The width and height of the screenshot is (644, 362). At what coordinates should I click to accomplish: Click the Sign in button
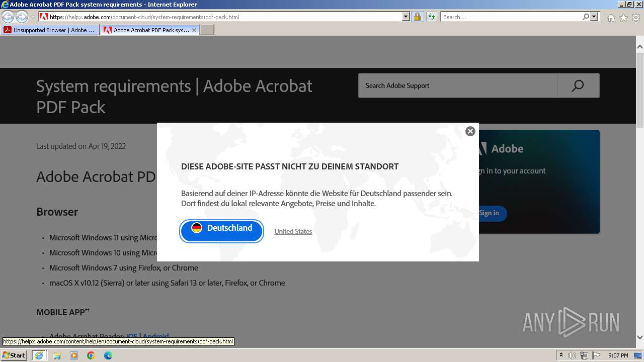(x=490, y=213)
